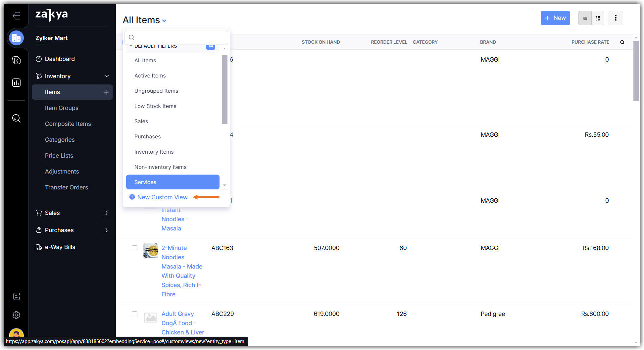Select the Adult Gravy Dog Food checkbox
Viewport: 644px width, 350px height.
point(134,314)
